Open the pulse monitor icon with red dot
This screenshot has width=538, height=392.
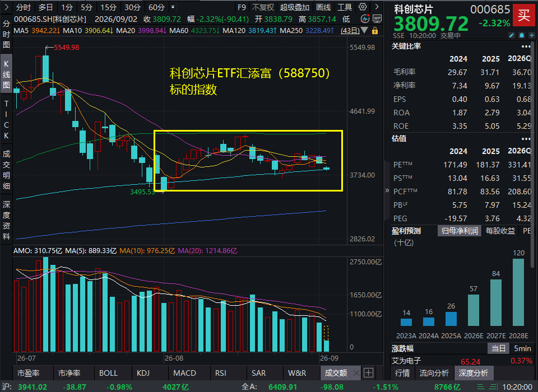coord(365,18)
